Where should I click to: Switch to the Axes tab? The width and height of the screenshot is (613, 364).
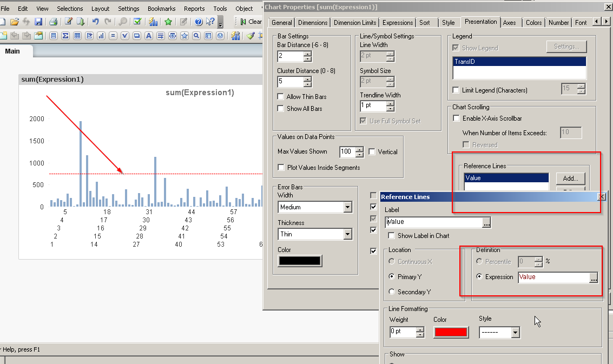509,23
